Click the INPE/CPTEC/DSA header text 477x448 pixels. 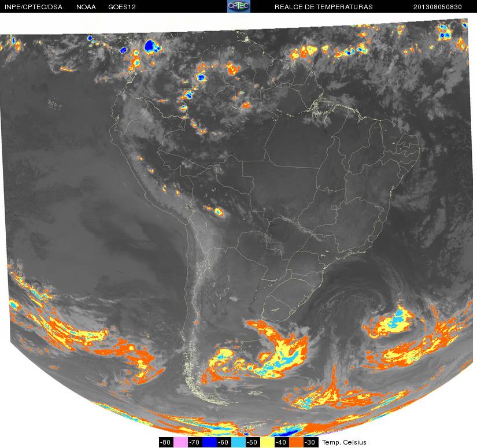34,7
